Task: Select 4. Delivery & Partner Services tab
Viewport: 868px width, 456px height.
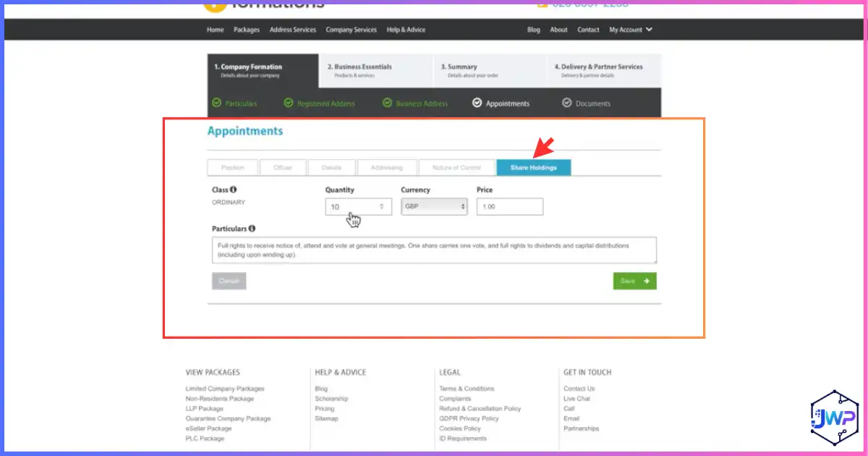Action: point(604,70)
